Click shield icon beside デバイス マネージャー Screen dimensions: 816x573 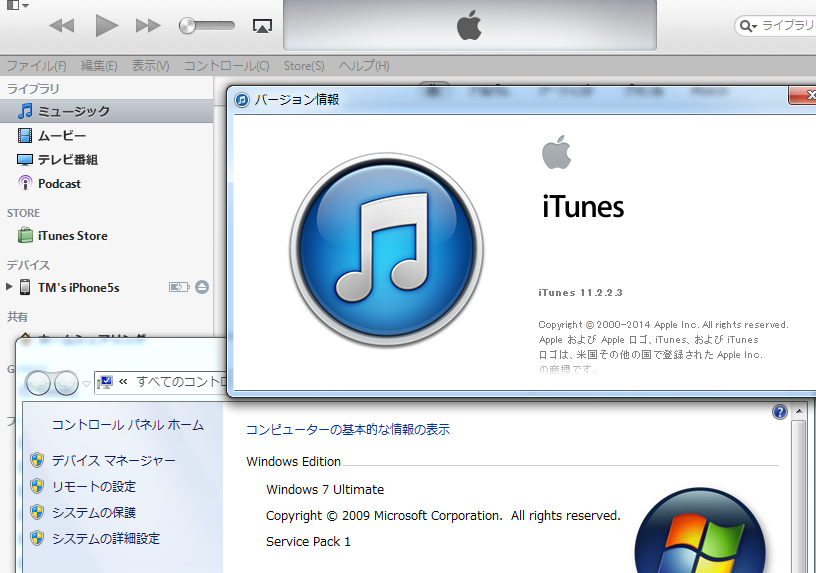click(37, 460)
